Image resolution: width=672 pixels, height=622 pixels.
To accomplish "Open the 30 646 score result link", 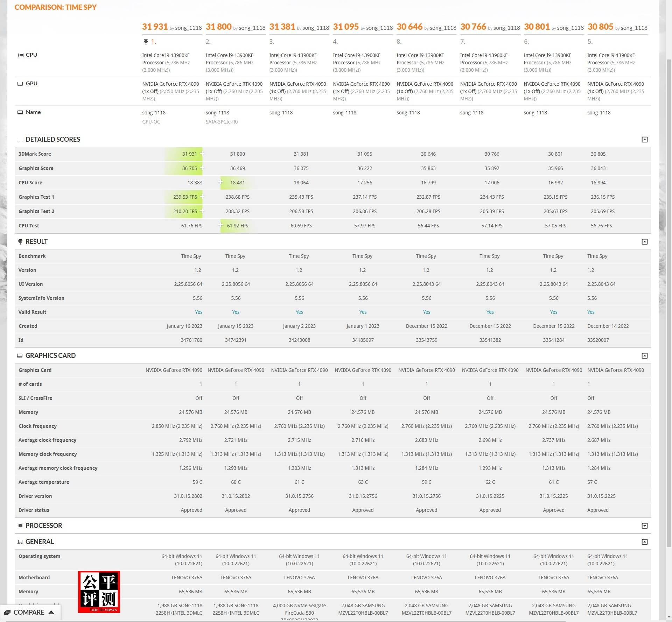I will (x=409, y=27).
